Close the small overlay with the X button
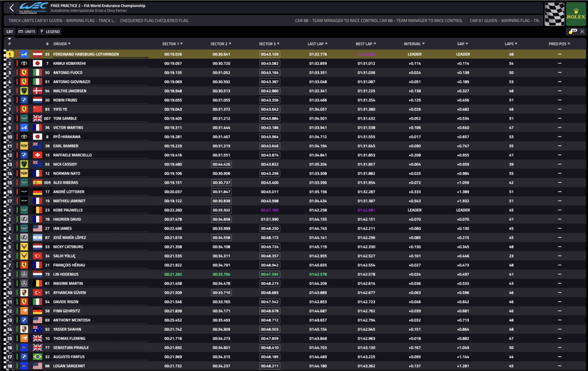Image resolution: width=588 pixels, height=371 pixels. 582,32
